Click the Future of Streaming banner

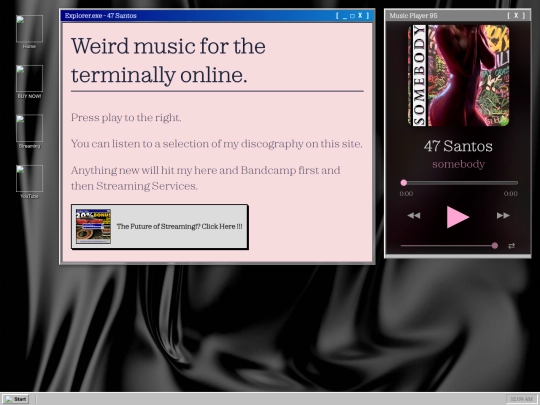pos(159,226)
